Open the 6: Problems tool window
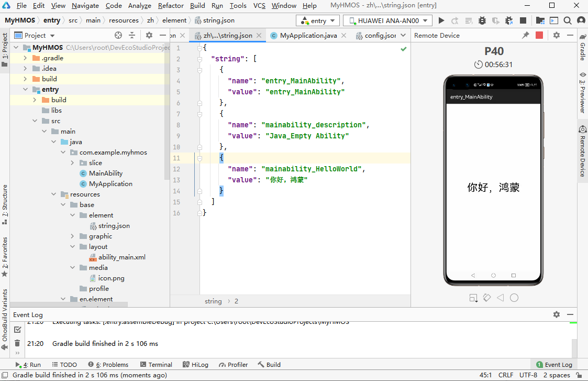Image resolution: width=588 pixels, height=381 pixels. click(x=108, y=365)
